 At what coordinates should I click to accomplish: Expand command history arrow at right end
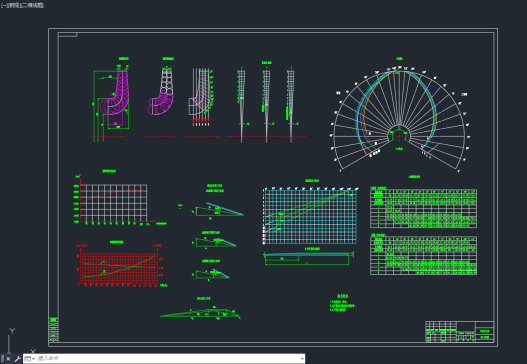(302, 359)
